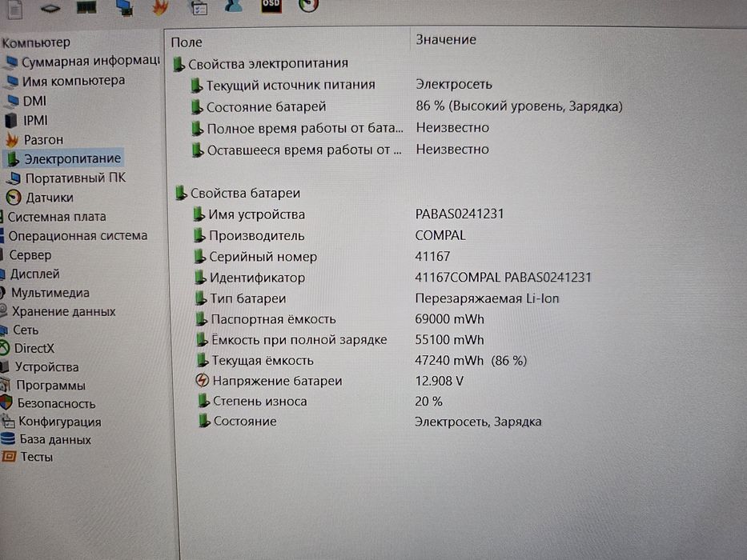Click the memory module toolbar icon
This screenshot has width=747, height=560.
86,6
